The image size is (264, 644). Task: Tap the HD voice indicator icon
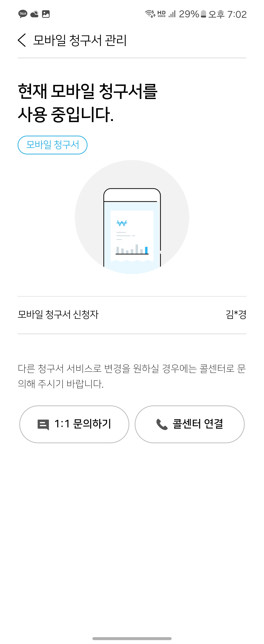tap(161, 14)
